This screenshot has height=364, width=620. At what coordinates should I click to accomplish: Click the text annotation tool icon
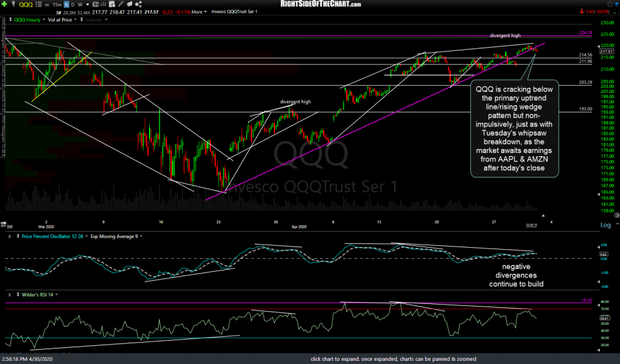96,5
